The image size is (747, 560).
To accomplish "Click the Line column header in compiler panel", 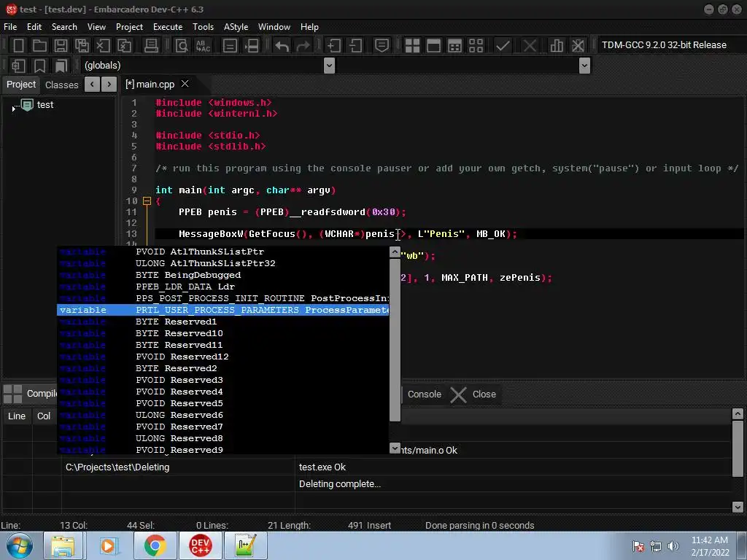I will tap(17, 416).
